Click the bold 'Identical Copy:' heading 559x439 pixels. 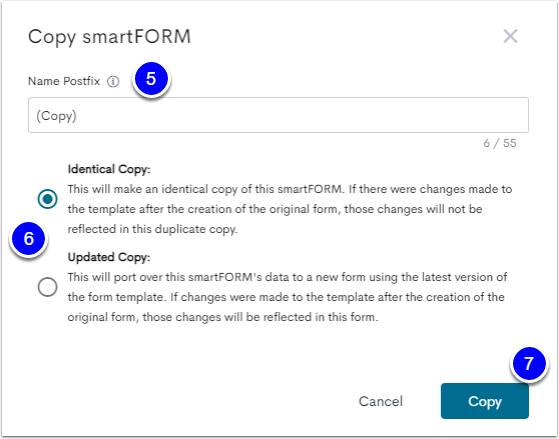[109, 169]
